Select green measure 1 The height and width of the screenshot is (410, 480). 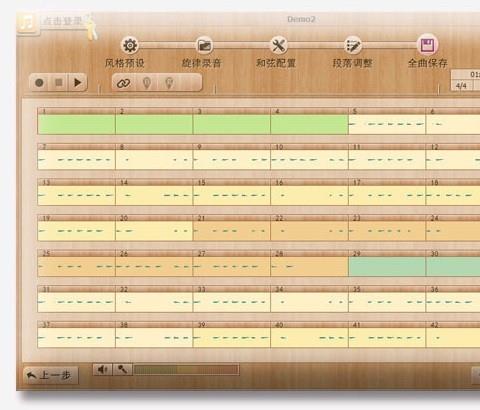pos(77,125)
